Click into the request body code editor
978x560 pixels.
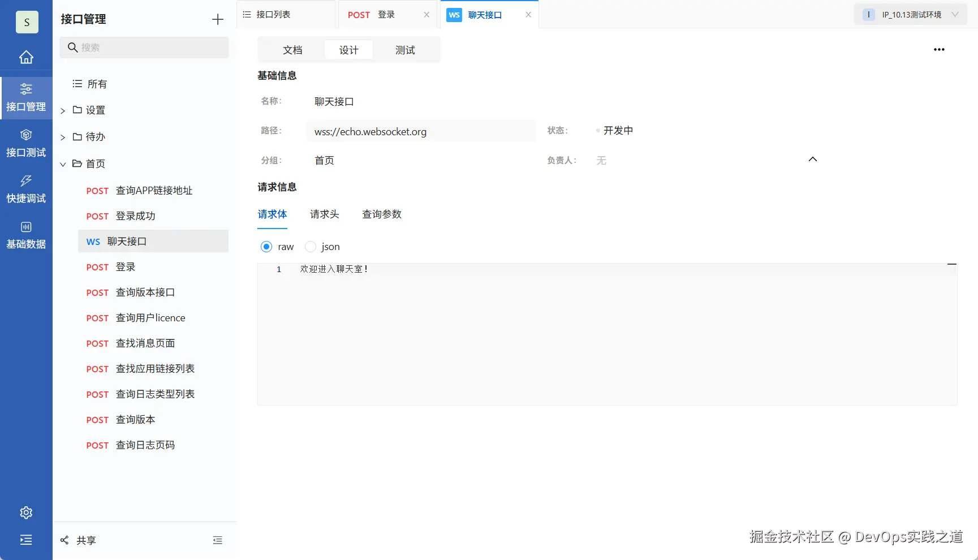tap(608, 334)
